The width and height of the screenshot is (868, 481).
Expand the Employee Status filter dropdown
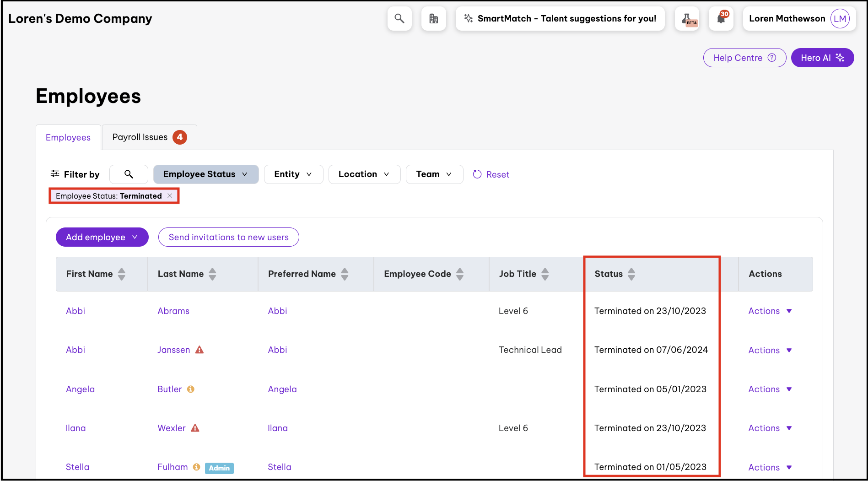[x=205, y=174]
